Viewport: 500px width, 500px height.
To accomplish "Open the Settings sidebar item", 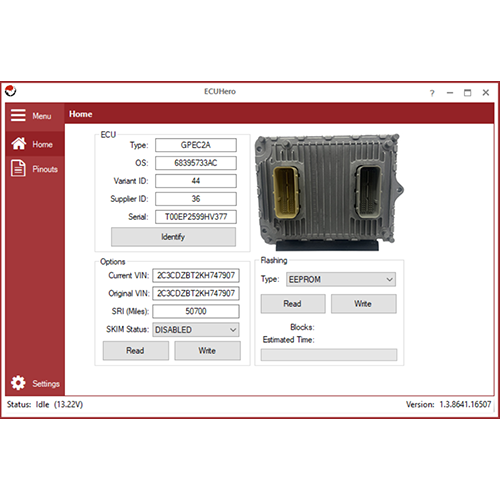I will (35, 383).
